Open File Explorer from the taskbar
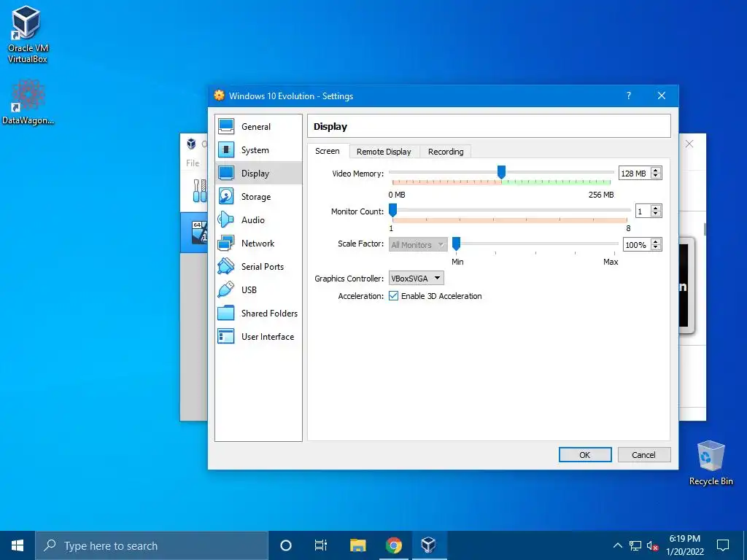The width and height of the screenshot is (747, 560). coord(357,545)
